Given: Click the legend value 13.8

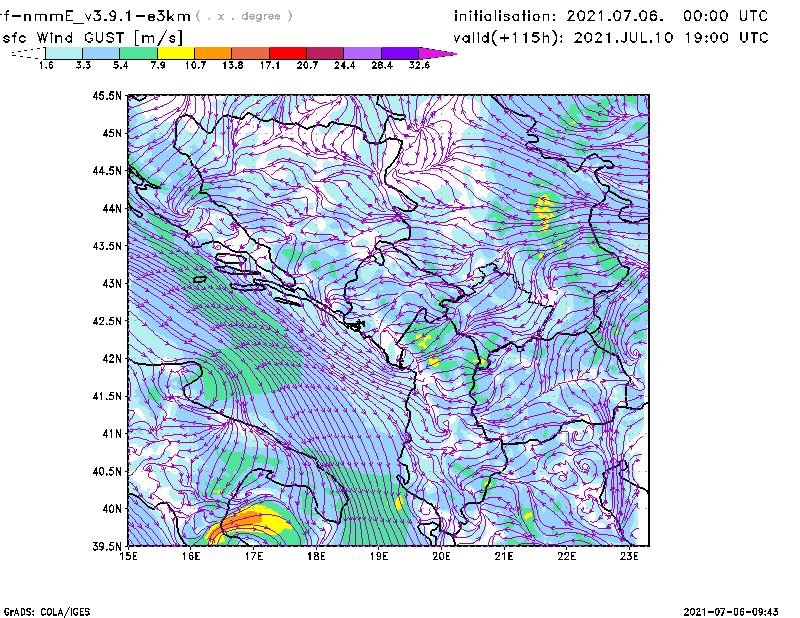Looking at the screenshot, I should (233, 65).
